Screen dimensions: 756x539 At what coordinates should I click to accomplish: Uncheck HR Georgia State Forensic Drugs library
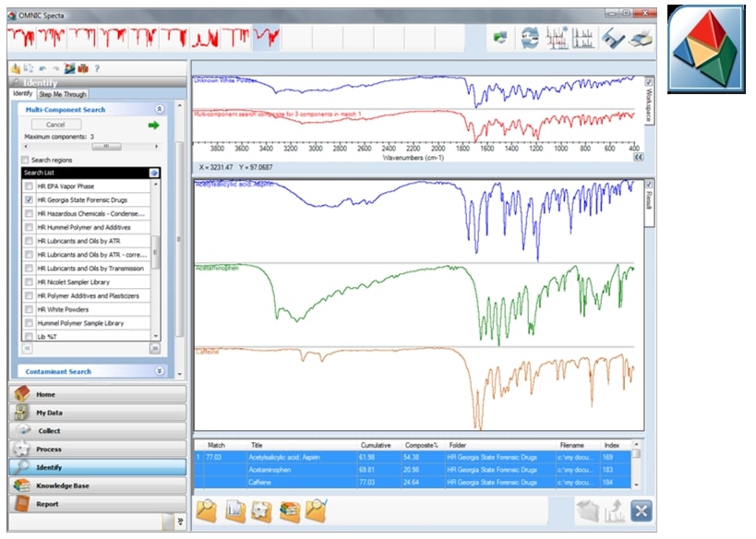[x=30, y=199]
